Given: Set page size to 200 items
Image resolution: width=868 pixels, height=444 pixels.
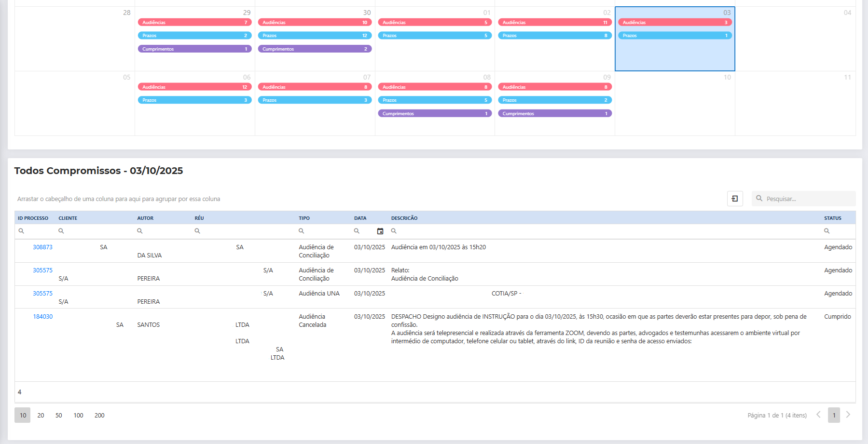Looking at the screenshot, I should click(x=99, y=415).
